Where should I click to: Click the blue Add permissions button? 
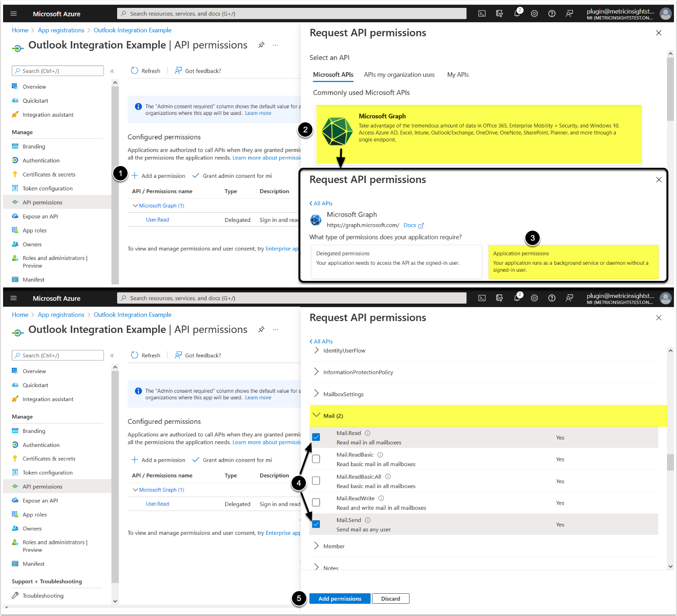(x=340, y=599)
